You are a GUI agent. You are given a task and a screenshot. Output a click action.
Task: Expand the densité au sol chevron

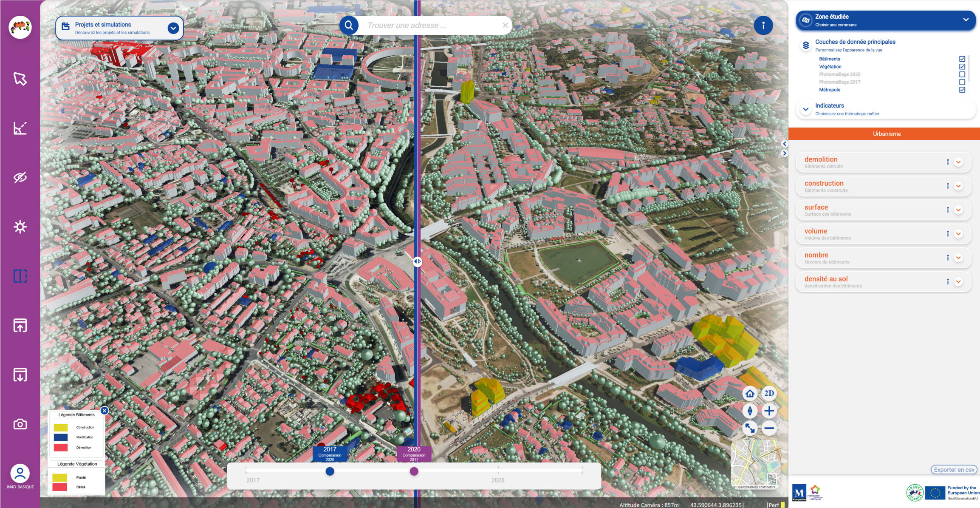click(x=958, y=281)
